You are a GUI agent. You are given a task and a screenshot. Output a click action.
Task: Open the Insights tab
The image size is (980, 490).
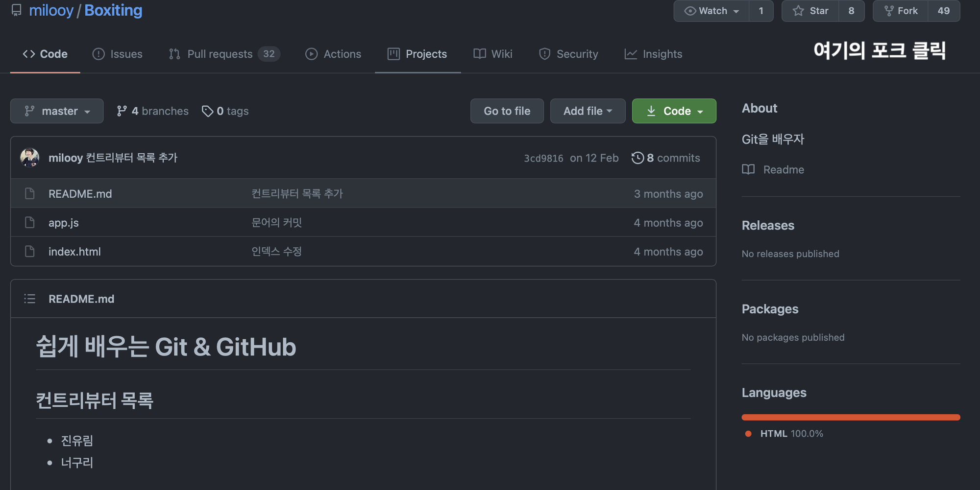point(653,54)
